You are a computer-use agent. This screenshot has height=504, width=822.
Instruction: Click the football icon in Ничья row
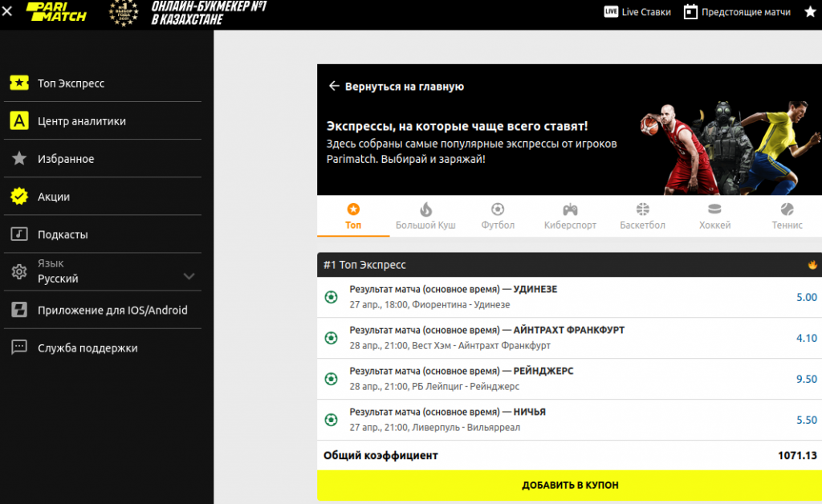pyautogui.click(x=332, y=420)
